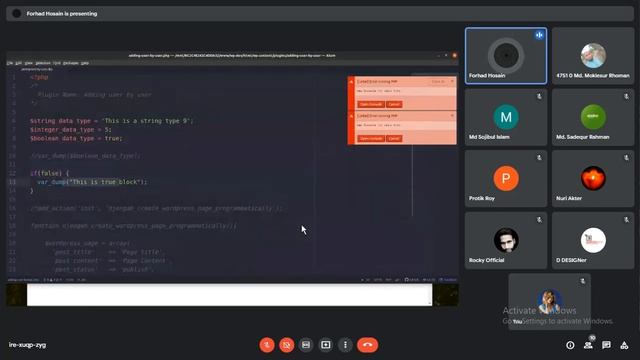Click the <?php opening tag line

click(x=39, y=77)
